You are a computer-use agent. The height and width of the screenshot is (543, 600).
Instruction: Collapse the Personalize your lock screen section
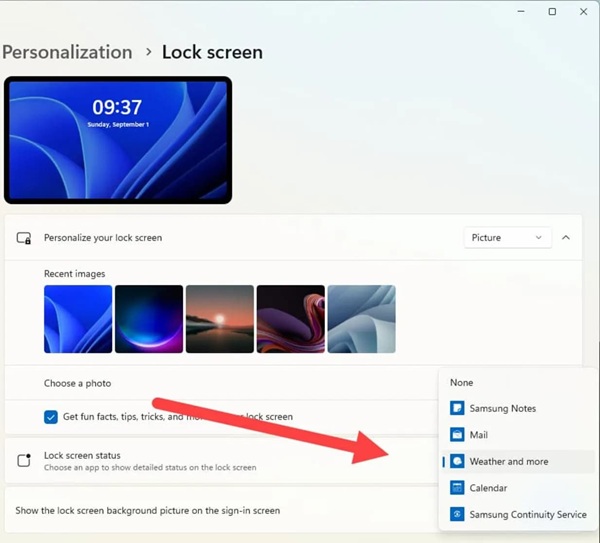point(566,238)
